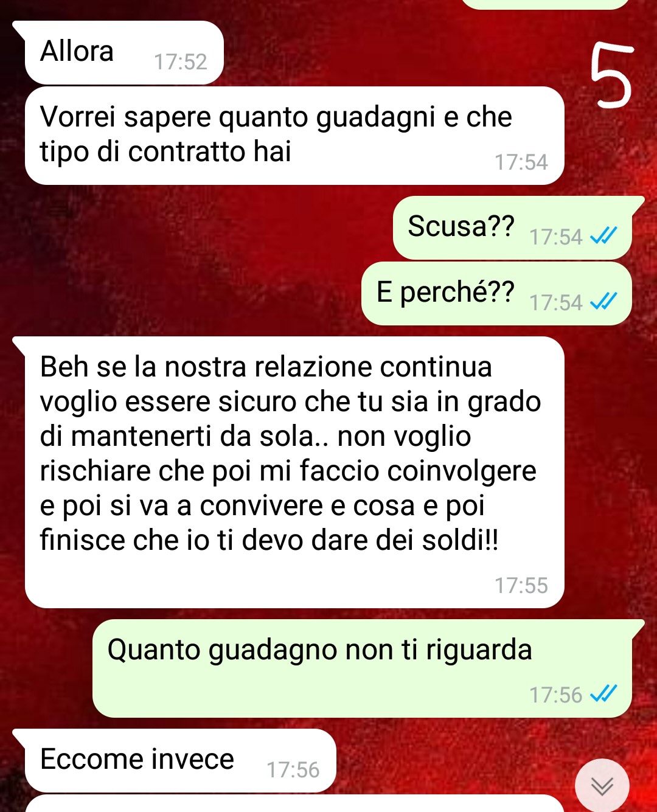Tap the read ticks on Quanto guadagno message
Screen dimensions: 657x812
[604, 693]
